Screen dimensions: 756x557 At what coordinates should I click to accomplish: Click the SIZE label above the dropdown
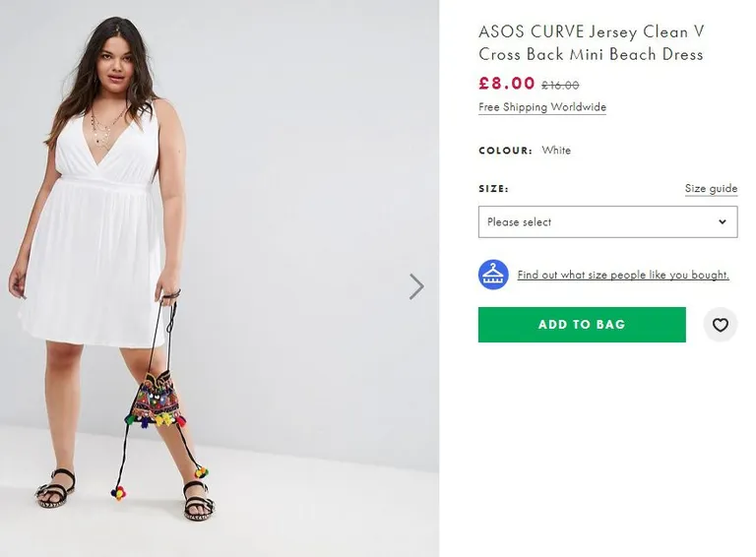(493, 189)
